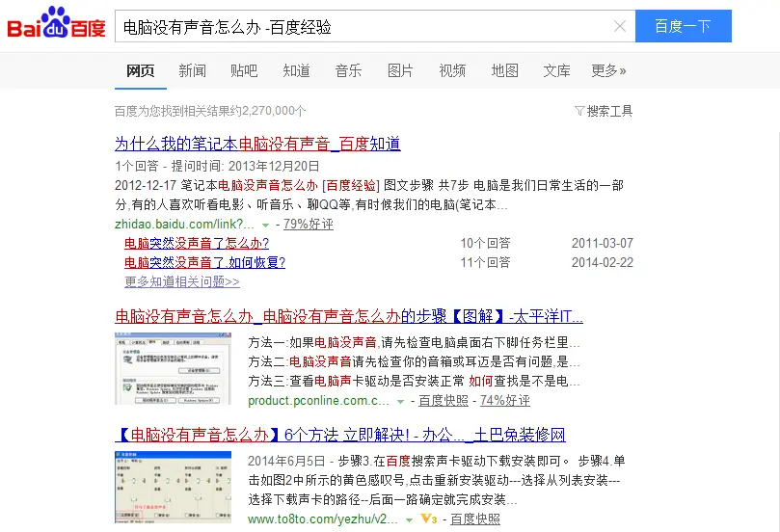This screenshot has height=532, width=780.
Task: Expand the 更多» menu
Action: click(x=608, y=70)
